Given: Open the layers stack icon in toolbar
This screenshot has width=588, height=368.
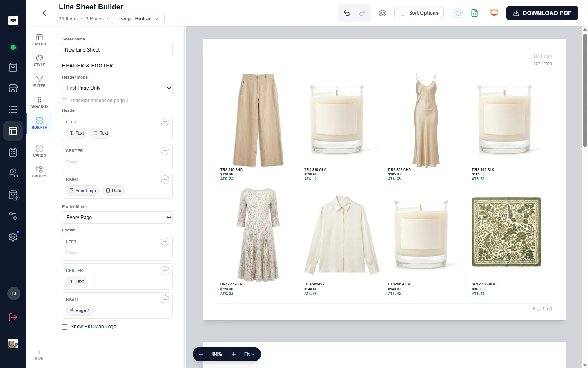Looking at the screenshot, I should [x=383, y=13].
